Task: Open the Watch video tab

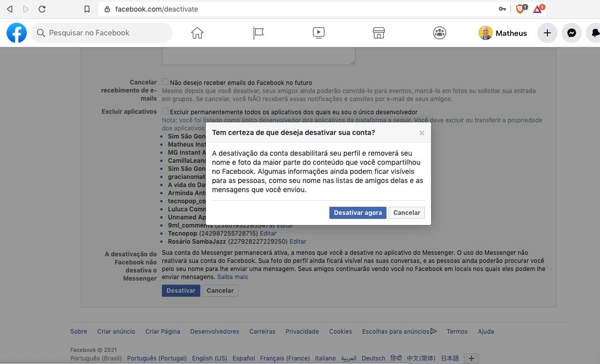Action: (318, 33)
